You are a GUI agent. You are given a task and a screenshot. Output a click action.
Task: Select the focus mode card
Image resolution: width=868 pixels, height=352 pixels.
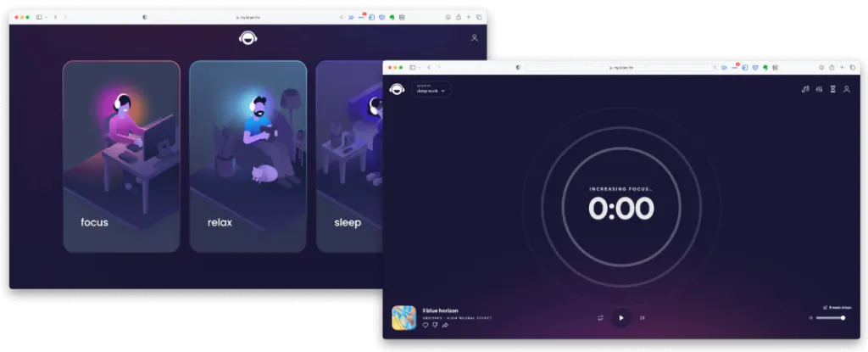122,157
